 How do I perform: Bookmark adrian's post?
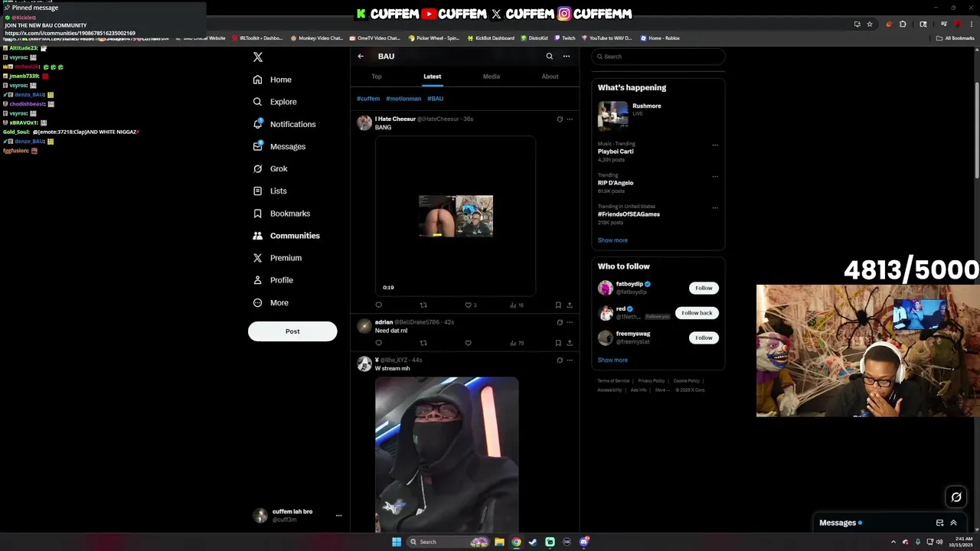point(558,343)
